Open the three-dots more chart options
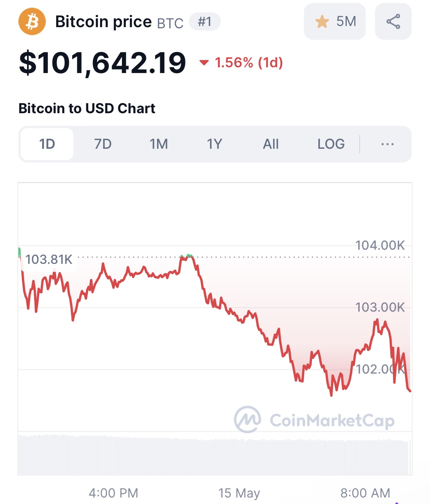 (x=387, y=144)
